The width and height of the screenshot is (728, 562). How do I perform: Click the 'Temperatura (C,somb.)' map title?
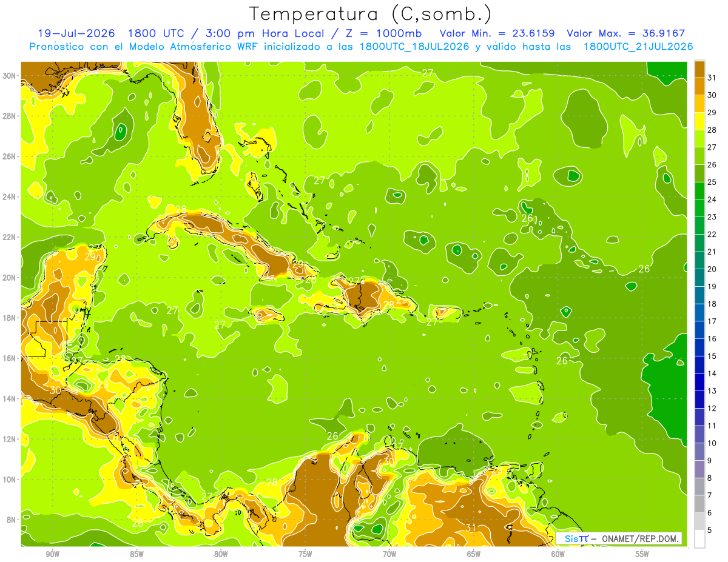370,14
